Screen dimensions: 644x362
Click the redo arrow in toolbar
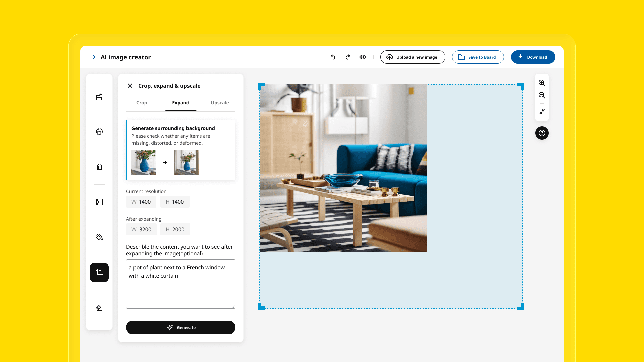point(348,57)
